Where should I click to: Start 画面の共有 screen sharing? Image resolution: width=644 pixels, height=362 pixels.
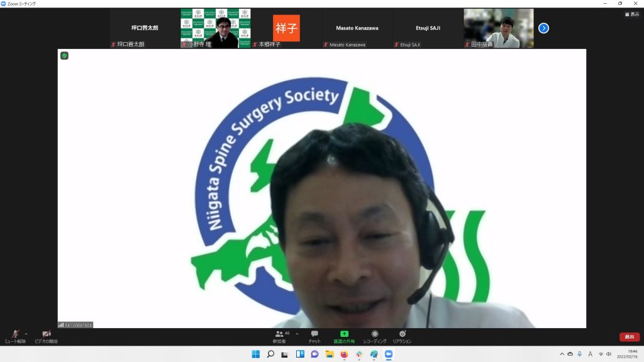344,337
